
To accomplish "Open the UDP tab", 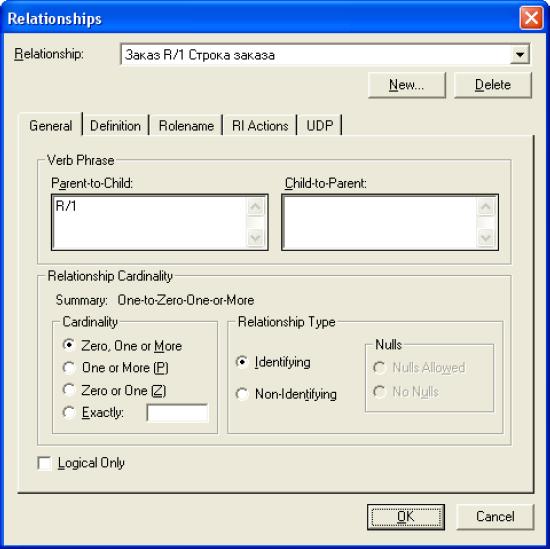I will (320, 126).
